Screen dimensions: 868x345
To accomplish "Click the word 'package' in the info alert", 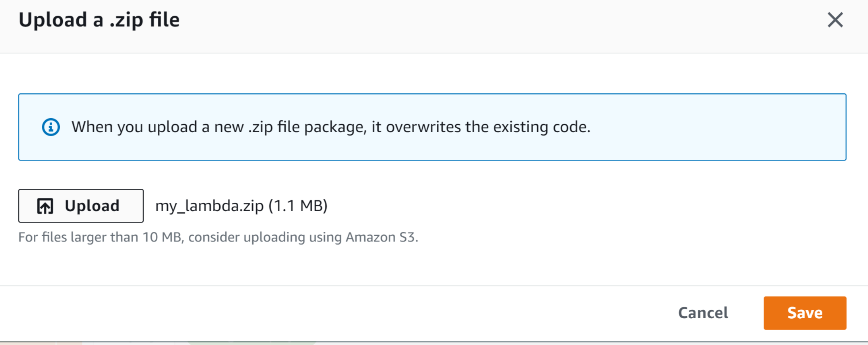I will 335,127.
